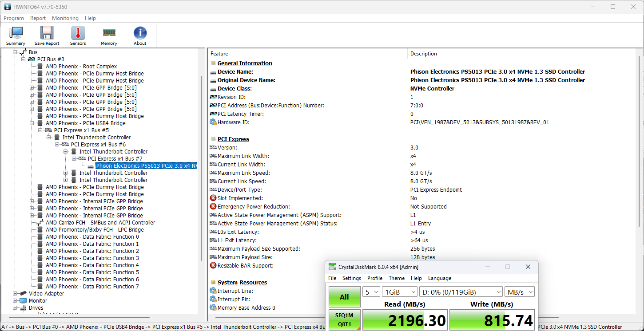Expand the Video Adapter tree node

(x=15, y=294)
